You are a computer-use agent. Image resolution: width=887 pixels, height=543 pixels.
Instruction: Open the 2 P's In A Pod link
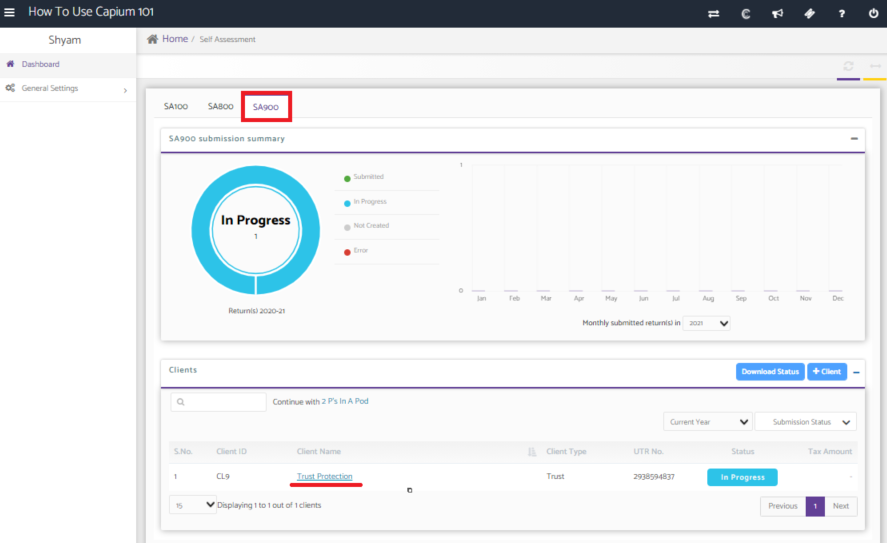coord(345,401)
